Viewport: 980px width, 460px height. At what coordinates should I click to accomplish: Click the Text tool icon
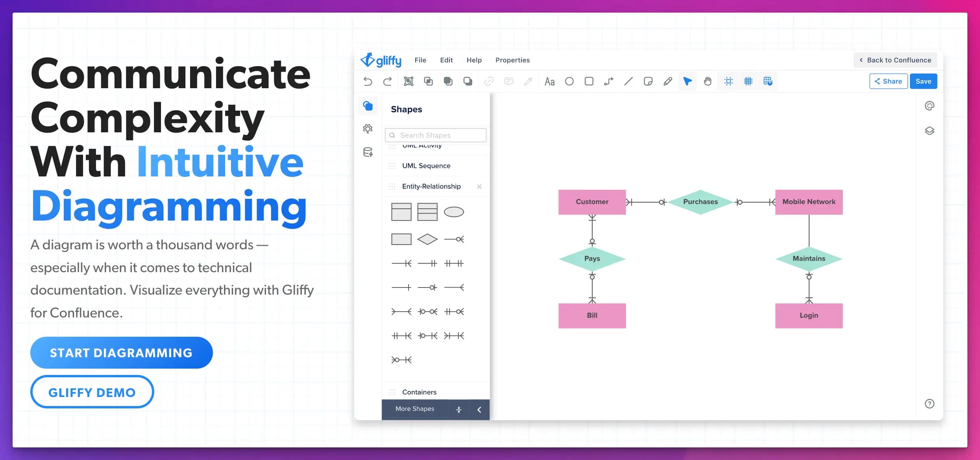click(549, 81)
